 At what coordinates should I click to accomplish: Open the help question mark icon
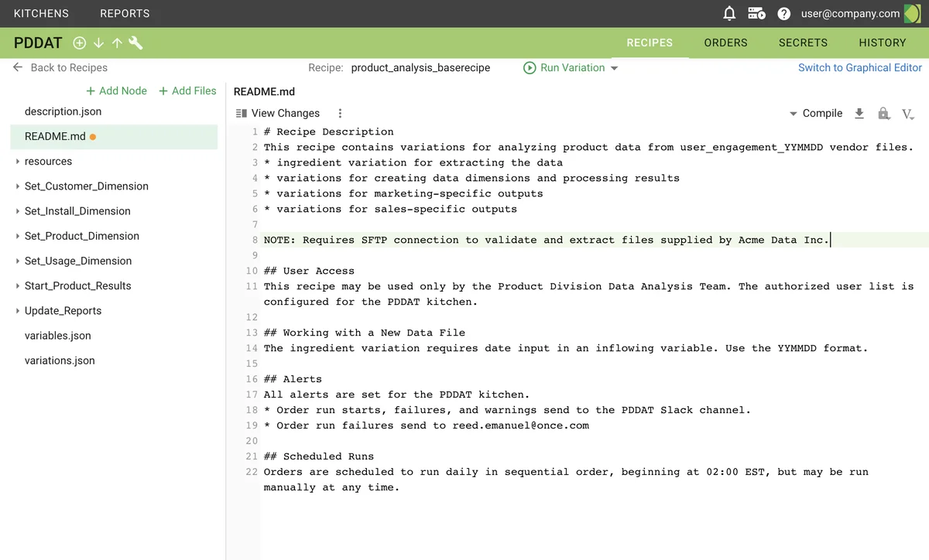pyautogui.click(x=784, y=12)
